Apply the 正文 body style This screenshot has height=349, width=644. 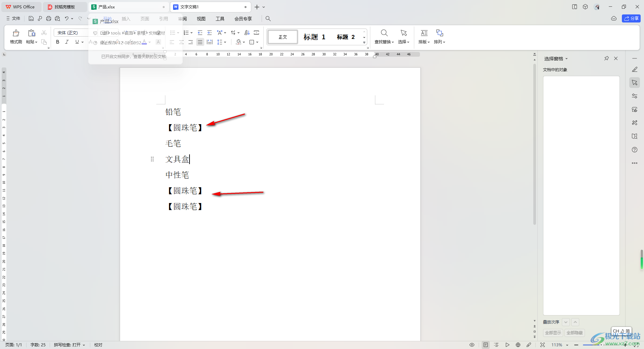283,37
